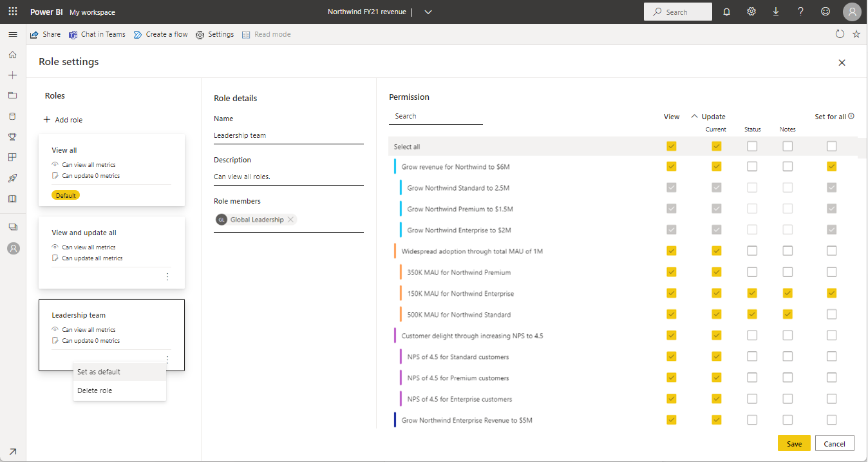Viewport: 868px width, 462px height.
Task: Click the permission Search field
Action: (x=436, y=117)
